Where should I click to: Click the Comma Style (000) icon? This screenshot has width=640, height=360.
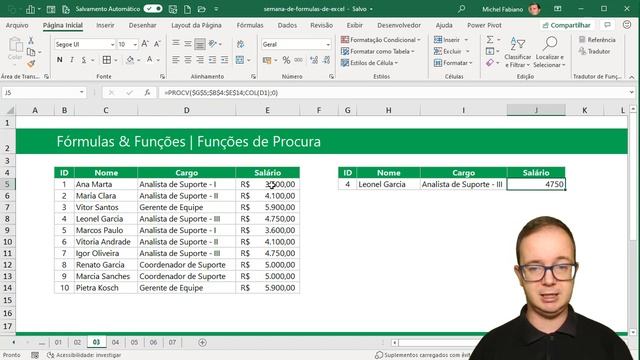pyautogui.click(x=298, y=60)
